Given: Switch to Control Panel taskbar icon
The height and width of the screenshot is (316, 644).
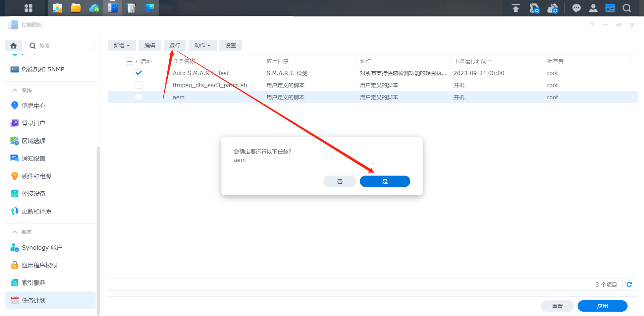Looking at the screenshot, I should pyautogui.click(x=113, y=8).
